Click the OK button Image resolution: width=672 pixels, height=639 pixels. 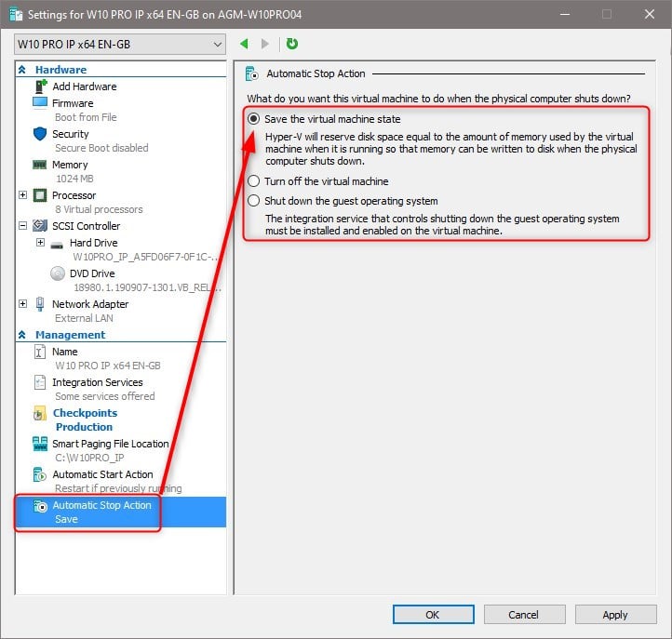click(434, 615)
